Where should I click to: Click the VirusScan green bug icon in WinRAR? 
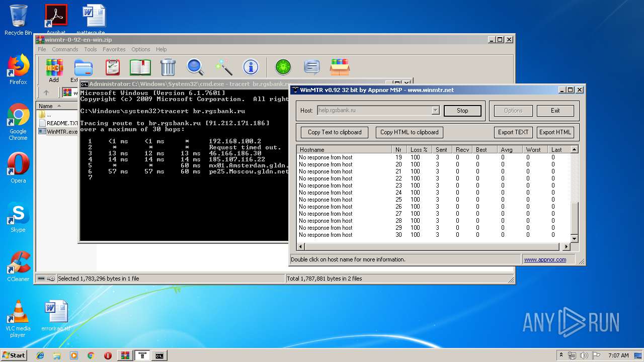[x=283, y=67]
